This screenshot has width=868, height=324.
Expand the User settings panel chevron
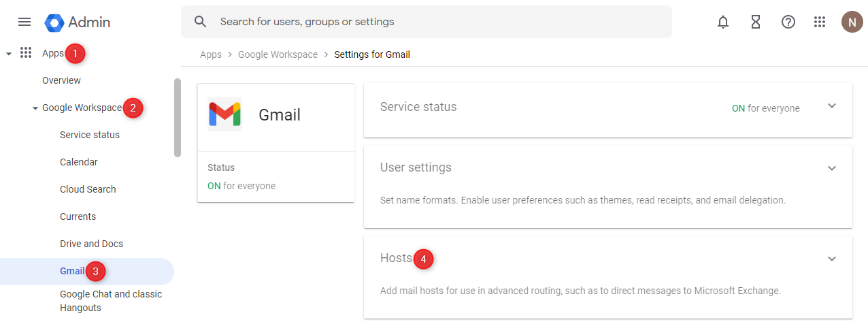pyautogui.click(x=831, y=168)
